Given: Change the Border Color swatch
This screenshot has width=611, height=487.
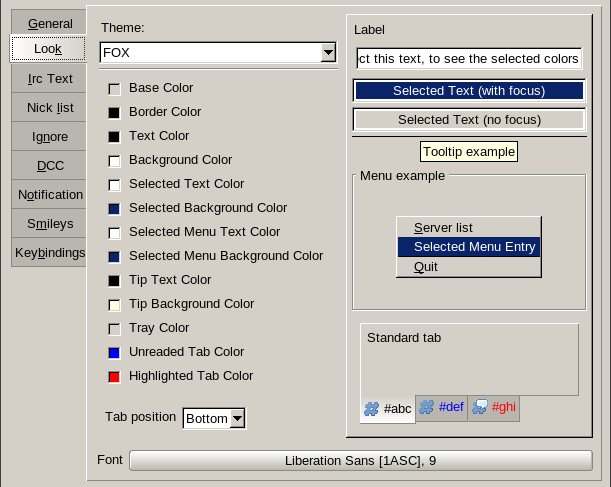Looking at the screenshot, I should (114, 113).
